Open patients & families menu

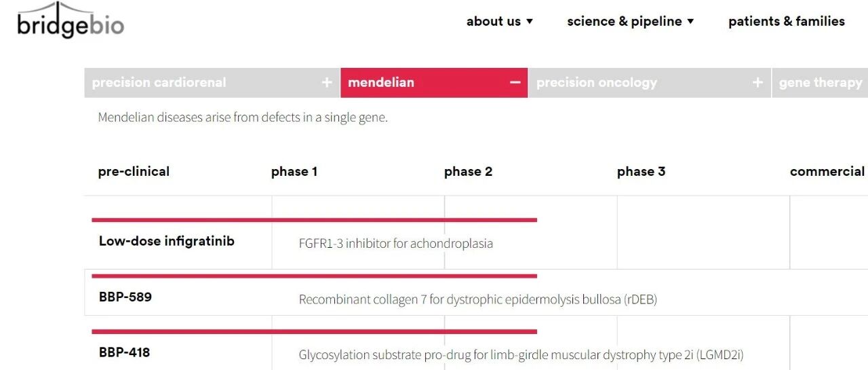787,21
